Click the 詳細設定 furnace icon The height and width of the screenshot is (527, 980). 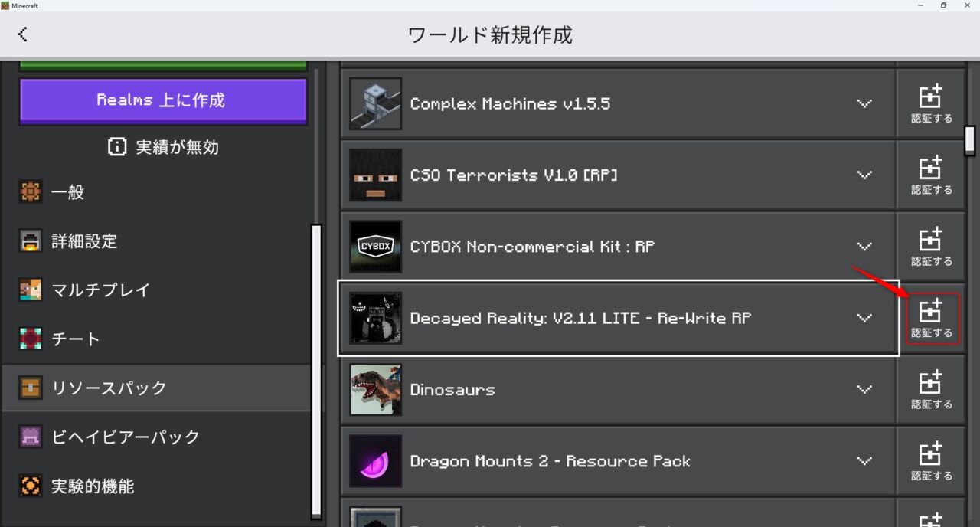coord(31,241)
